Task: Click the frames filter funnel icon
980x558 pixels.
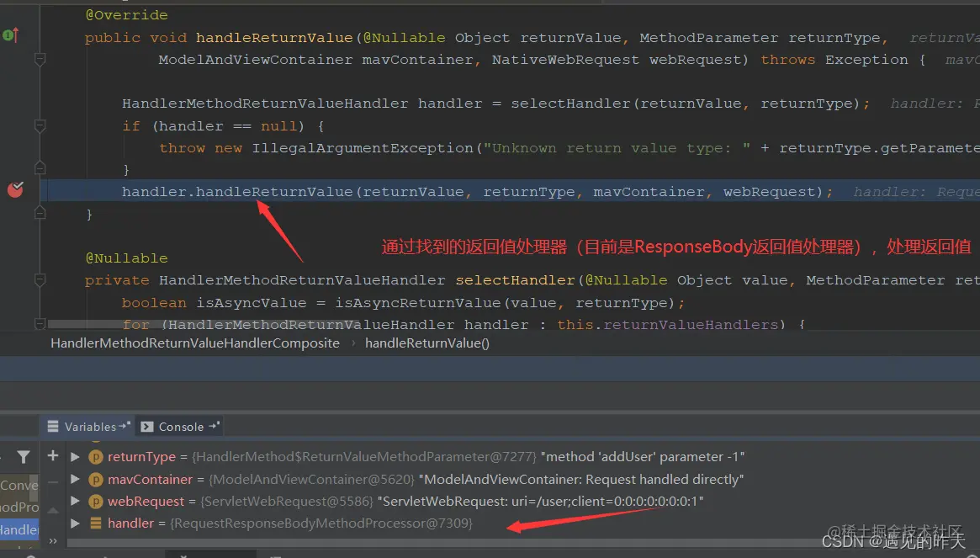Action: [x=24, y=457]
